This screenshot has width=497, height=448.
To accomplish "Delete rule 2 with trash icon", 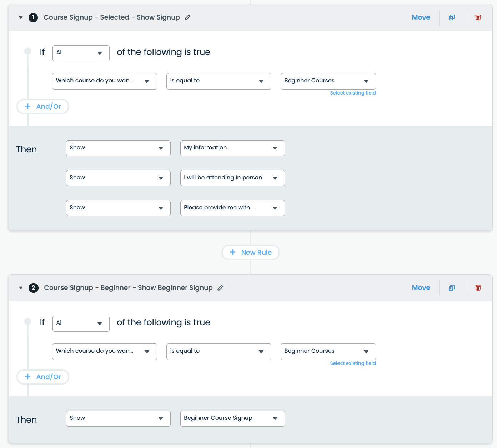I will click(478, 288).
